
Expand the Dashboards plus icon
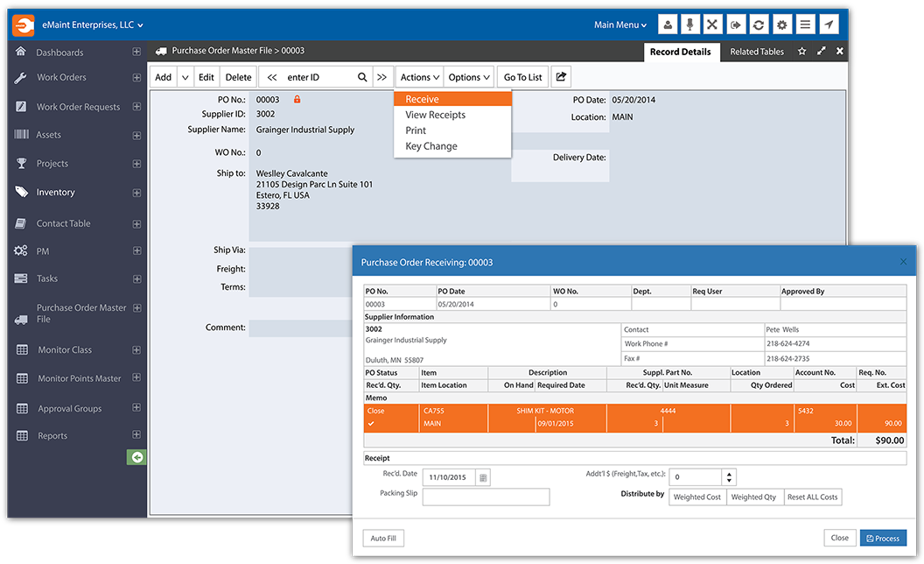click(x=136, y=52)
